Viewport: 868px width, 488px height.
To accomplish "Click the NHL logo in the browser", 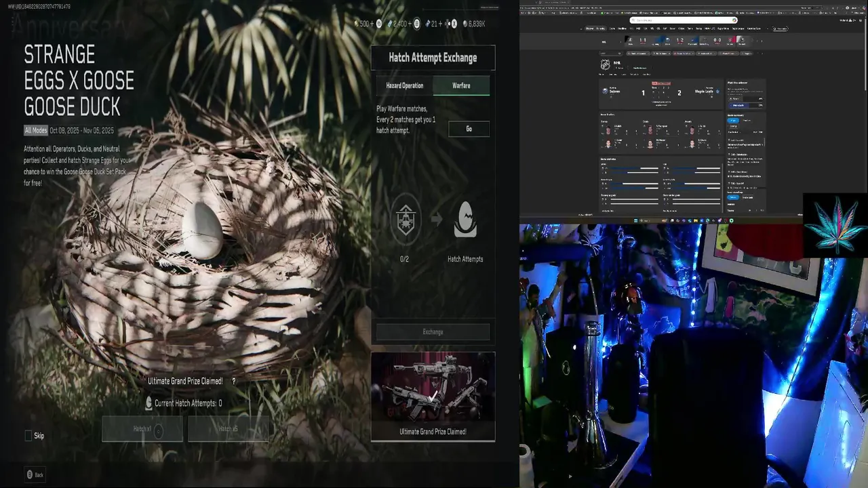I will click(606, 65).
